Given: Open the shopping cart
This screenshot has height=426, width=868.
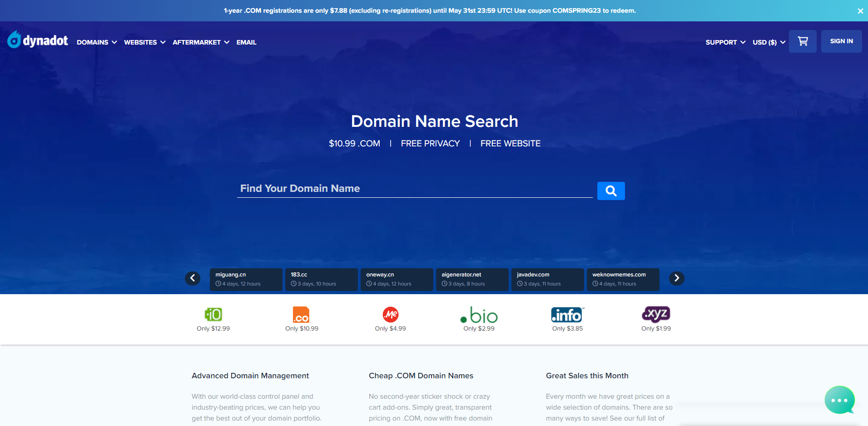Looking at the screenshot, I should [803, 41].
